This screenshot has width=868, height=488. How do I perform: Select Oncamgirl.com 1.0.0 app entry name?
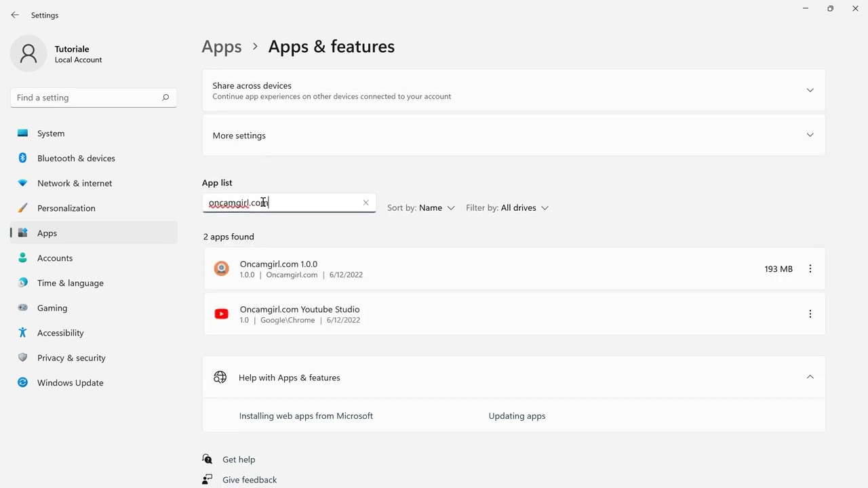point(279,264)
